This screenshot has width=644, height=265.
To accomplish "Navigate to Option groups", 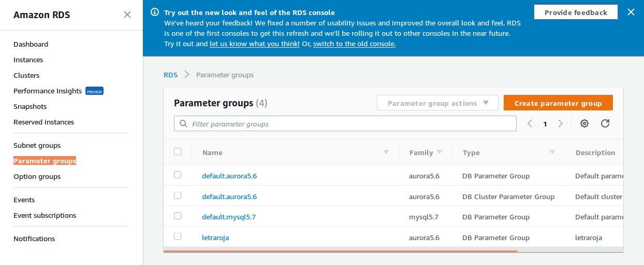I will pos(37,176).
